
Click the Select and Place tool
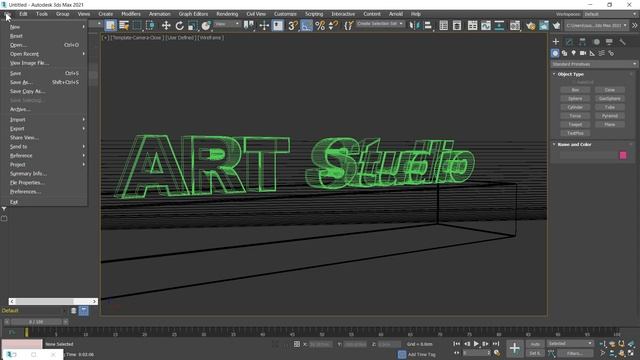206,26
